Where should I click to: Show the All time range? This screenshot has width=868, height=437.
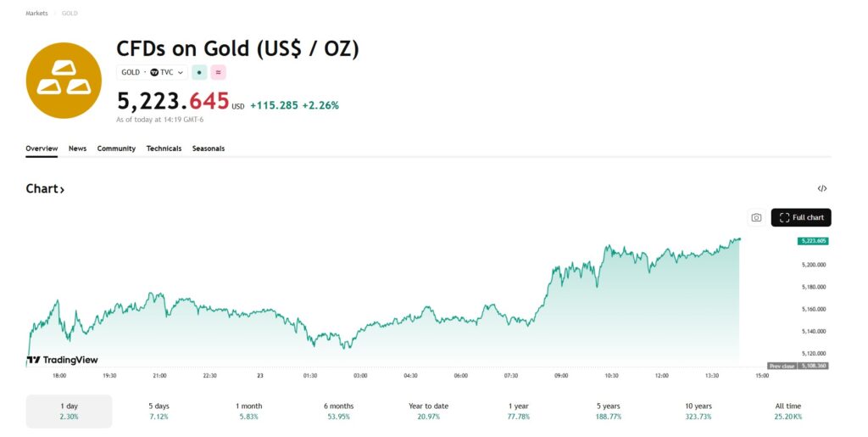[787, 411]
